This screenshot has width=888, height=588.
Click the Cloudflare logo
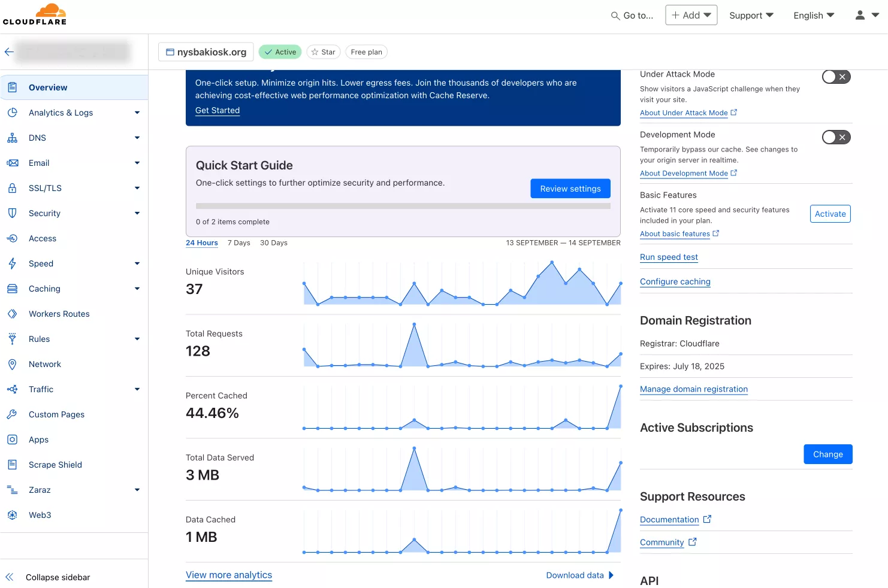coord(35,15)
